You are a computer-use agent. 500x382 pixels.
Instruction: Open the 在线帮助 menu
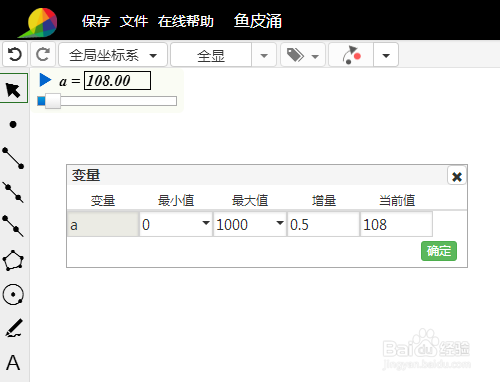pyautogui.click(x=186, y=21)
